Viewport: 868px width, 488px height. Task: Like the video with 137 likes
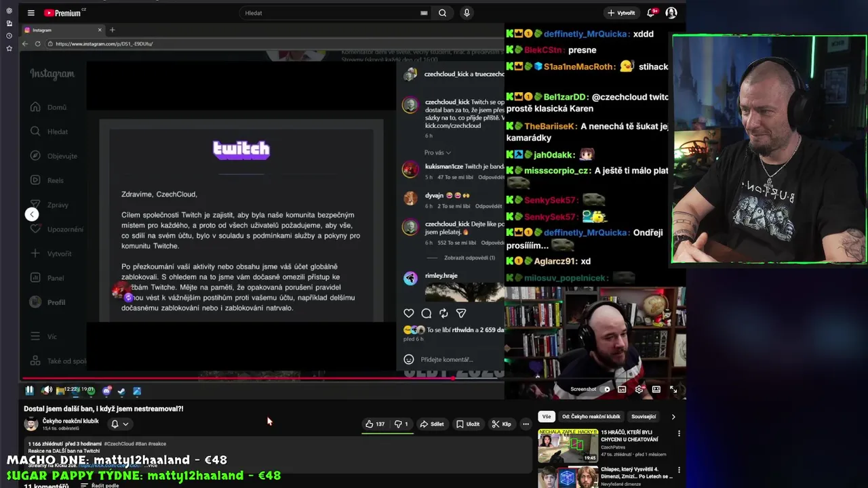pos(375,424)
